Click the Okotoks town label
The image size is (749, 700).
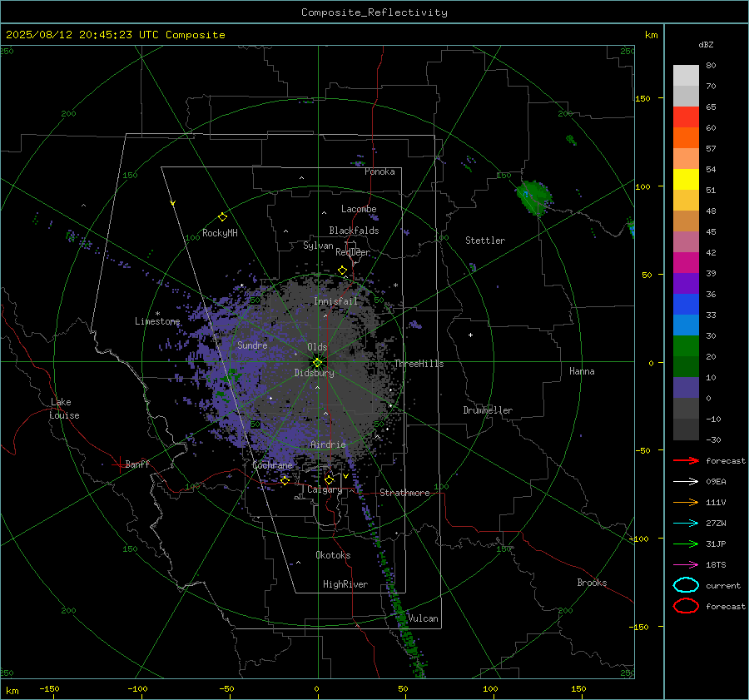pyautogui.click(x=333, y=555)
